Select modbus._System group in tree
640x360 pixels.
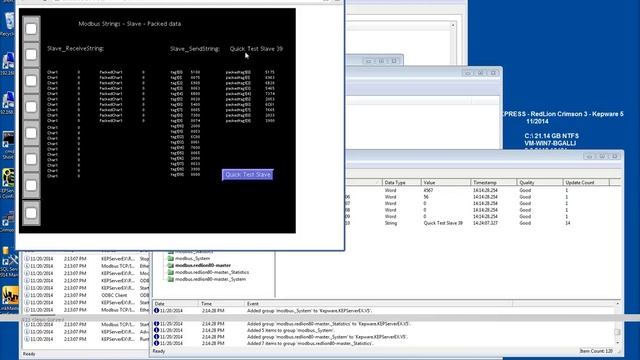[x=192, y=258]
